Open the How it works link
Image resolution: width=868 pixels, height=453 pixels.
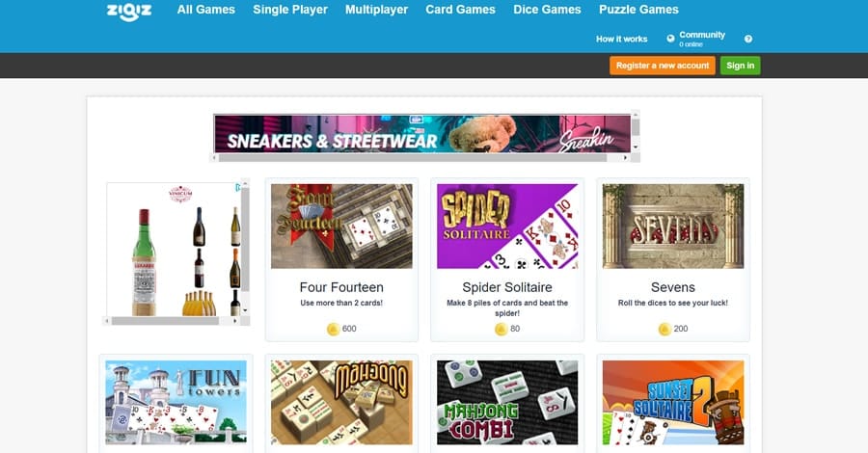(x=622, y=39)
